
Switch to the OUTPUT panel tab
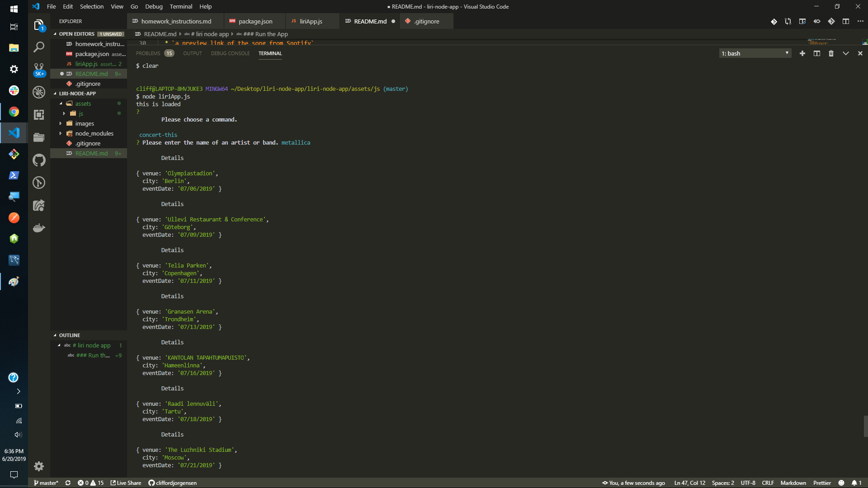[x=193, y=53]
